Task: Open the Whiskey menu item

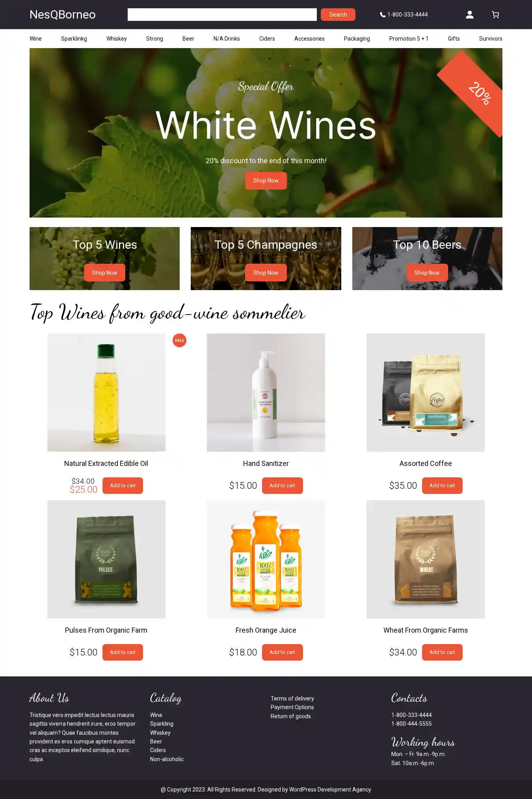Action: click(117, 39)
